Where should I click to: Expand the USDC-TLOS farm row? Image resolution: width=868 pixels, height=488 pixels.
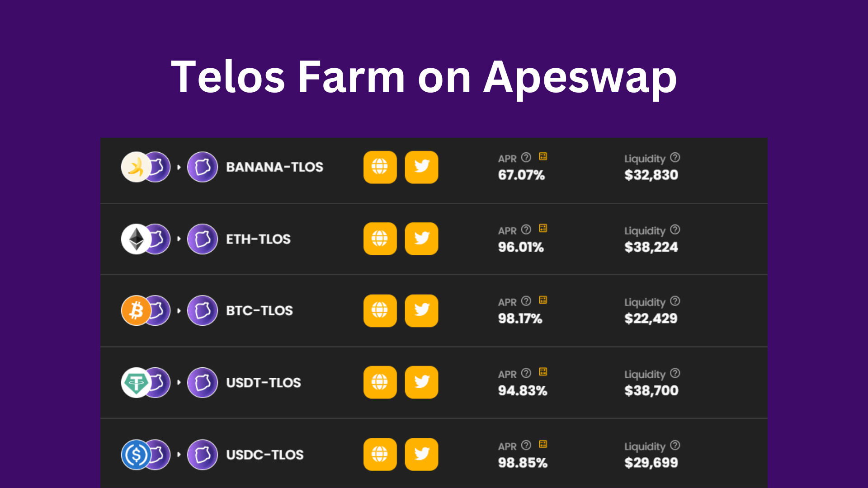(x=434, y=453)
